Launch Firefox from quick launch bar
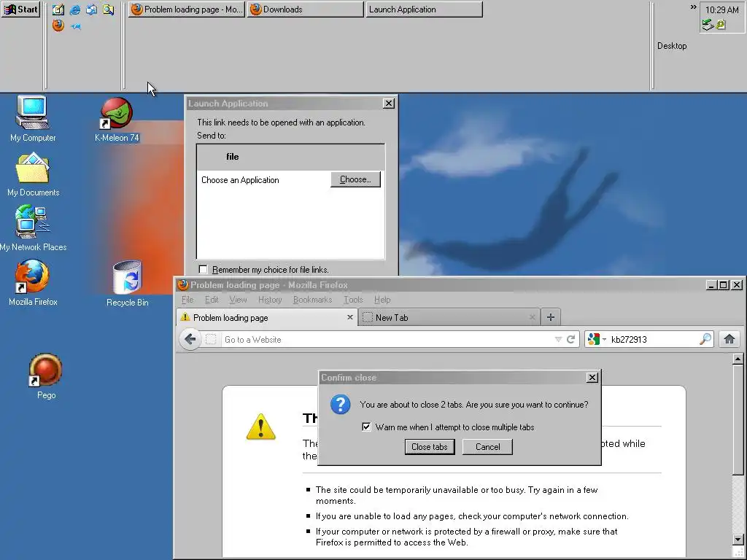747x560 pixels. tap(58, 26)
